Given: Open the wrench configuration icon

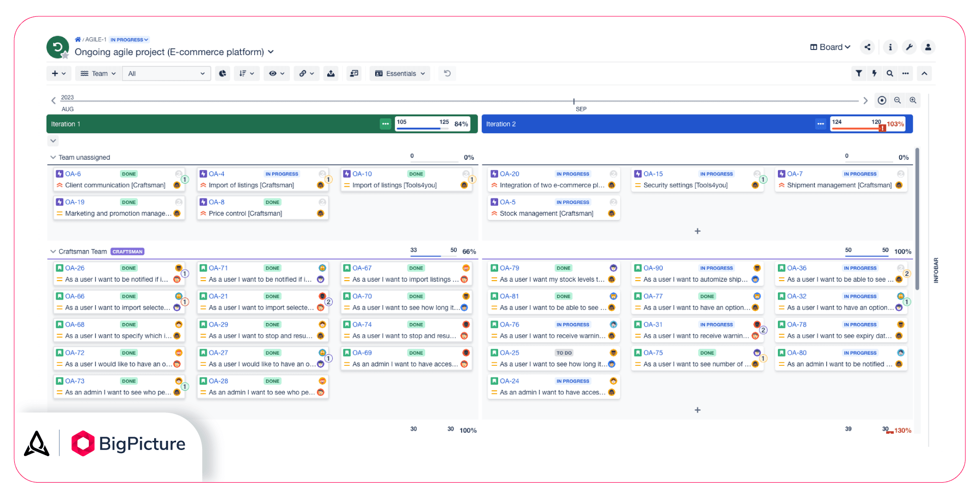Looking at the screenshot, I should [909, 47].
